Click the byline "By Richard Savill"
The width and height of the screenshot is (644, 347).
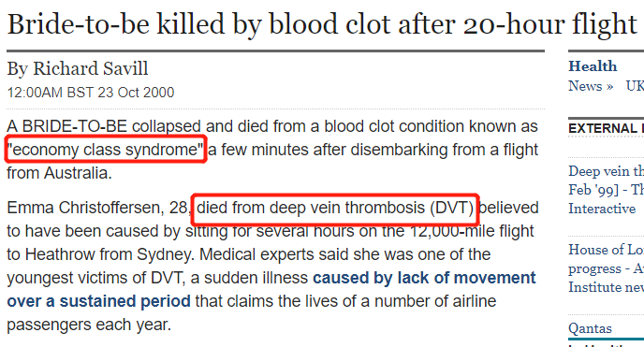point(78,69)
